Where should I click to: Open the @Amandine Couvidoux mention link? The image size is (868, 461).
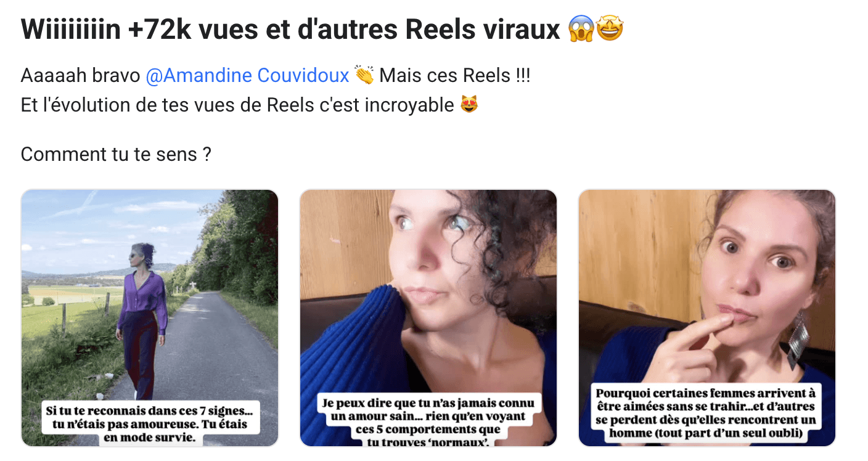tap(247, 76)
